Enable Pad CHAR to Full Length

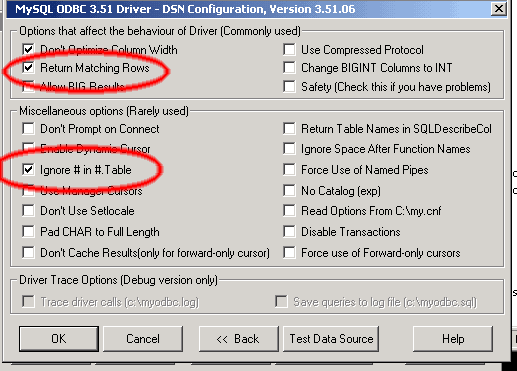pyautogui.click(x=28, y=232)
